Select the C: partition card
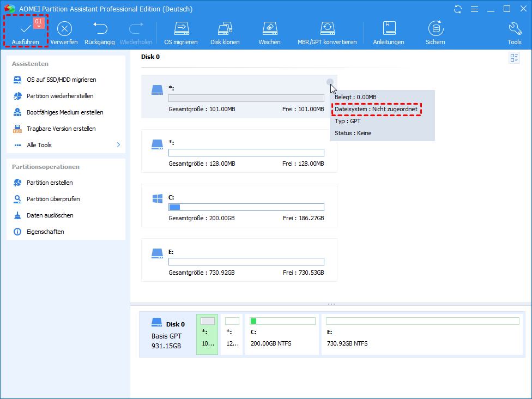The width and height of the screenshot is (532, 399). [x=239, y=205]
